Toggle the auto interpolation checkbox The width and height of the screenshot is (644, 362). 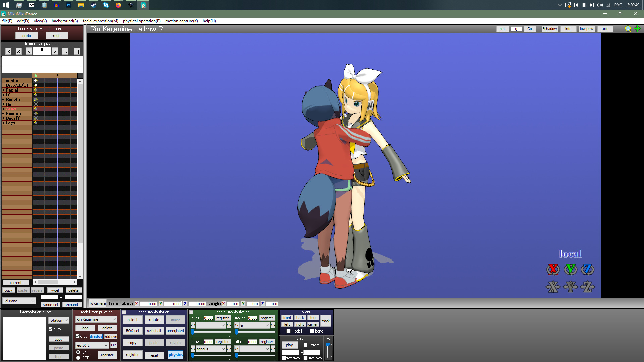tap(51, 329)
